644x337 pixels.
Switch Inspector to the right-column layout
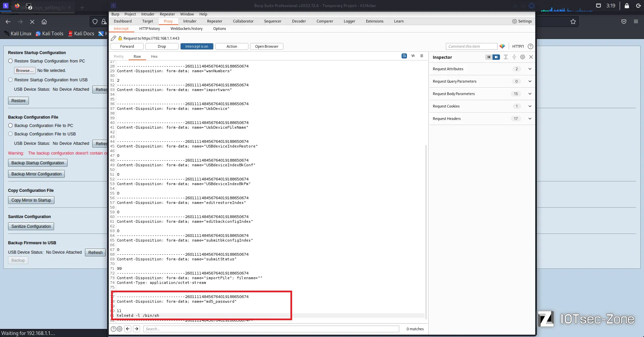click(496, 57)
